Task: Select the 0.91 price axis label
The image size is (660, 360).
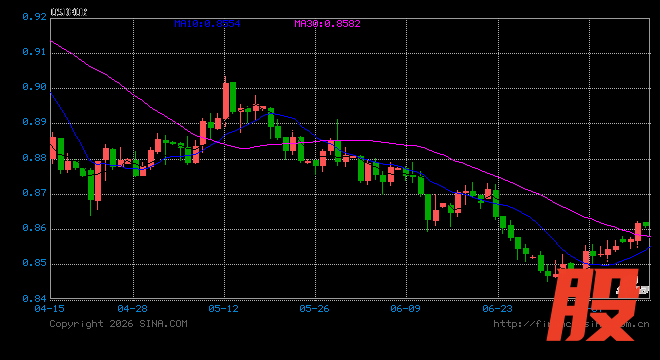Action: [x=34, y=52]
